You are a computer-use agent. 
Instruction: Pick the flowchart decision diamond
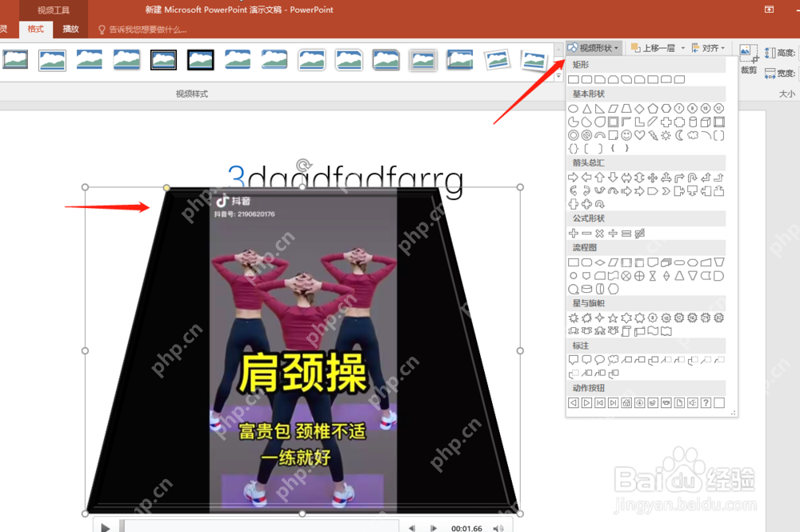(x=599, y=262)
